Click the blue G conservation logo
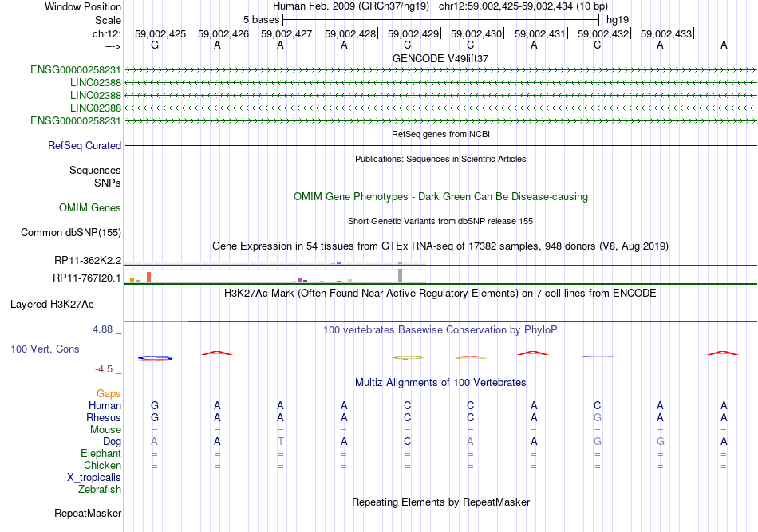This screenshot has width=758, height=532. pyautogui.click(x=155, y=358)
